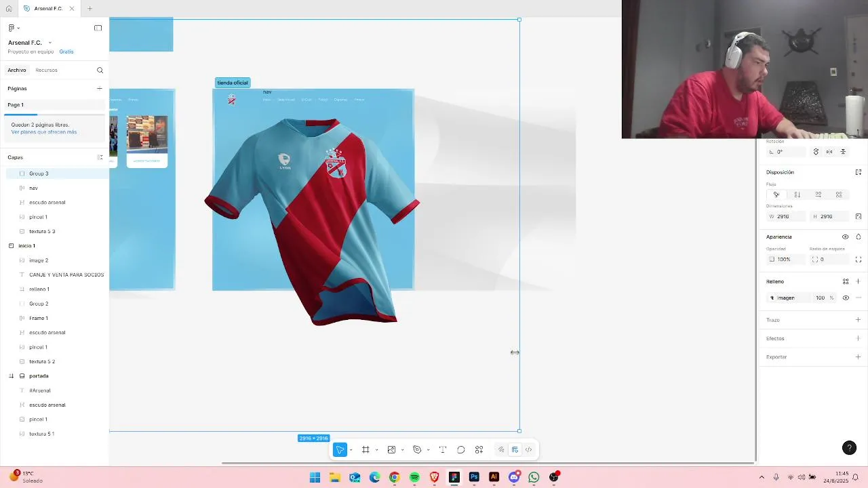The width and height of the screenshot is (868, 488).
Task: Open a new tab with plus button
Action: (90, 8)
